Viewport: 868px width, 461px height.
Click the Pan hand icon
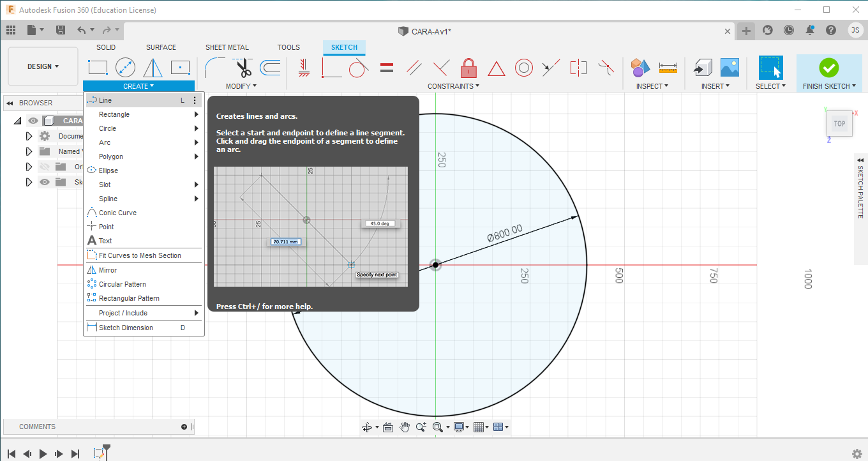405,427
